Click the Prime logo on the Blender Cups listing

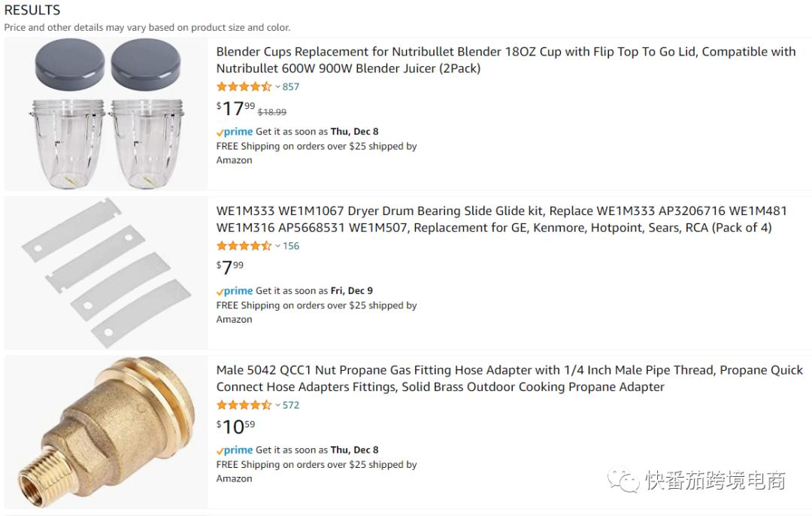click(x=235, y=132)
